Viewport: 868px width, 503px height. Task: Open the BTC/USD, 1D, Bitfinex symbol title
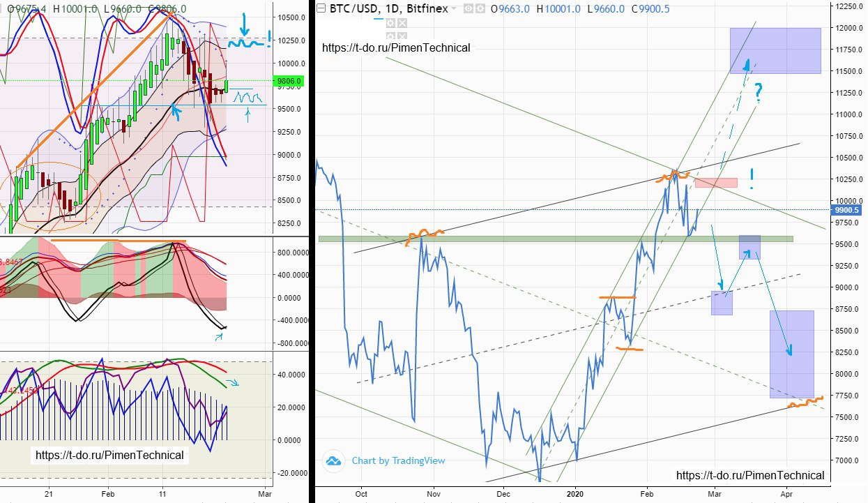pos(388,8)
